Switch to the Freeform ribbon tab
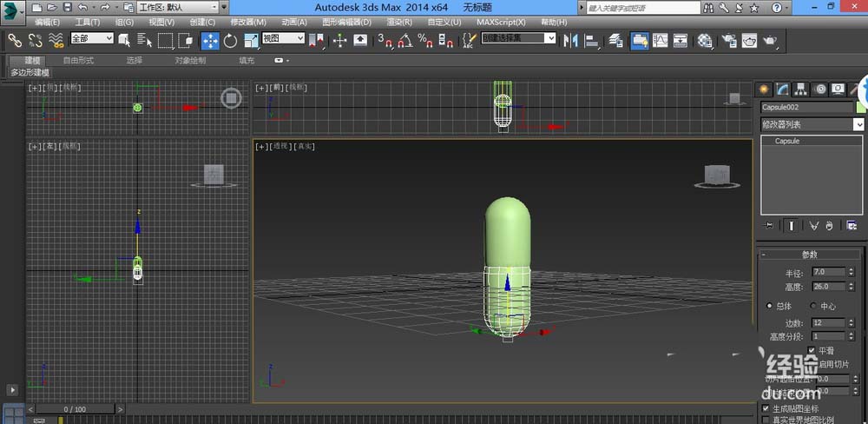 pos(78,61)
